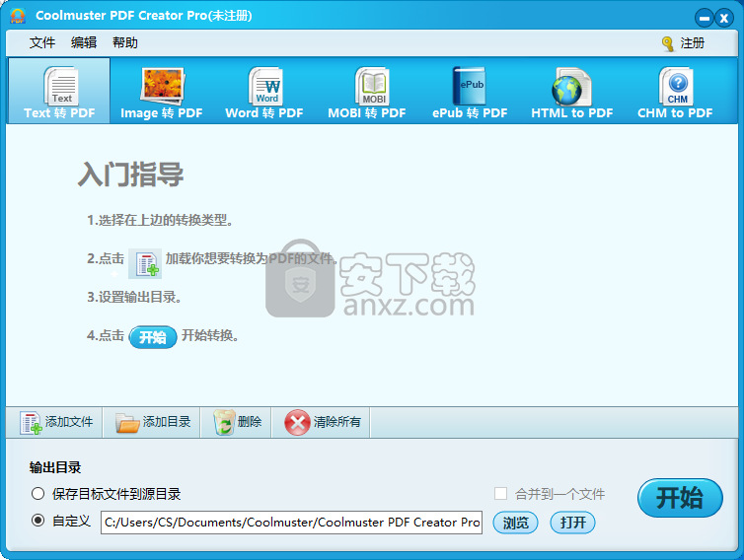744x560 pixels.
Task: Click the 注册 register key icon
Action: (x=668, y=43)
